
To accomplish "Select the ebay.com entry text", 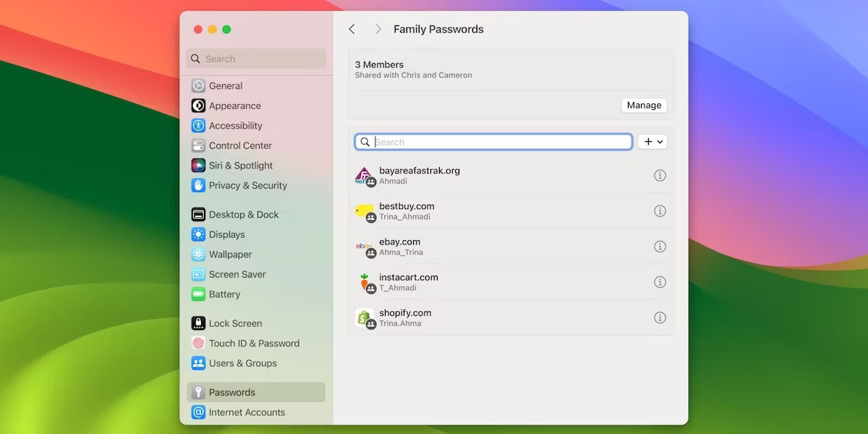I will click(399, 242).
